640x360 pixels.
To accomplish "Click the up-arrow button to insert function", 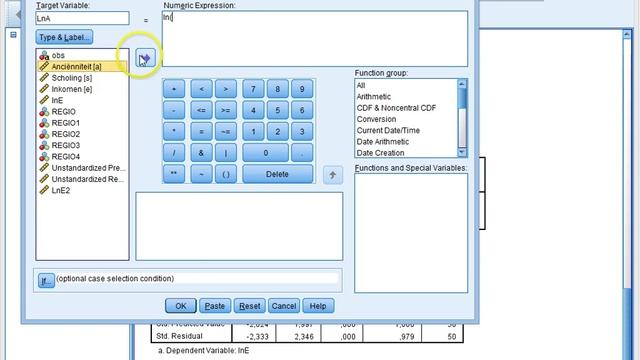I will pyautogui.click(x=333, y=175).
